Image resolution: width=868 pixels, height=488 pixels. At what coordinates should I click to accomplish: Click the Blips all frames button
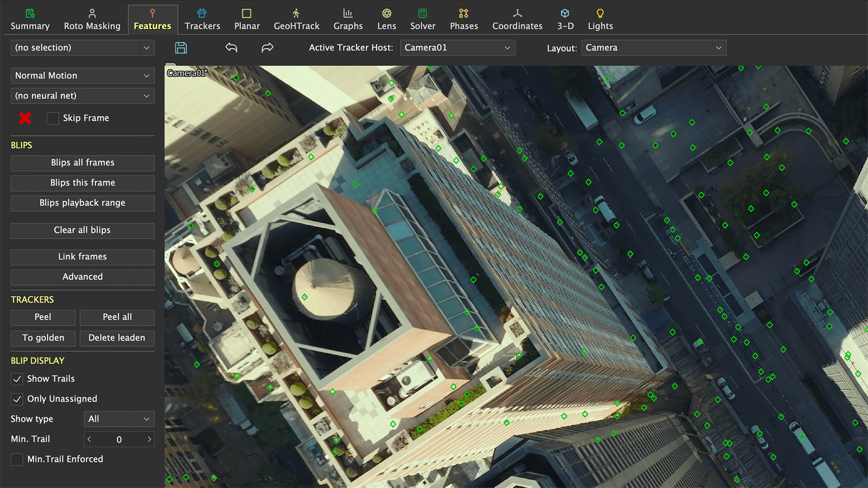click(x=82, y=163)
